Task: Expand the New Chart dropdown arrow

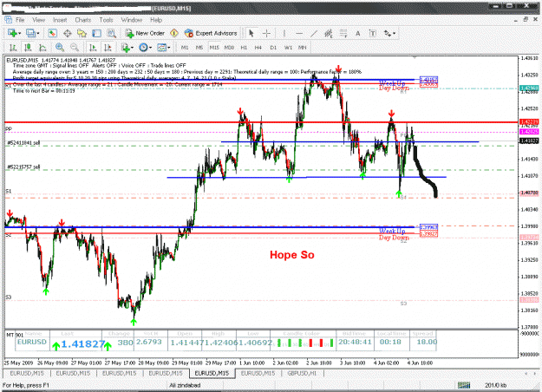Action: [x=20, y=34]
